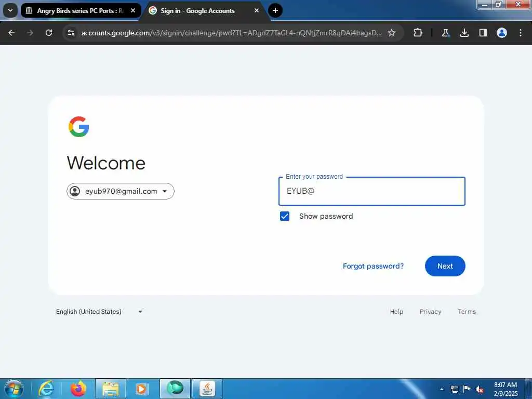This screenshot has width=532, height=399.
Task: Open the Downloads icon in toolbar
Action: point(464,33)
